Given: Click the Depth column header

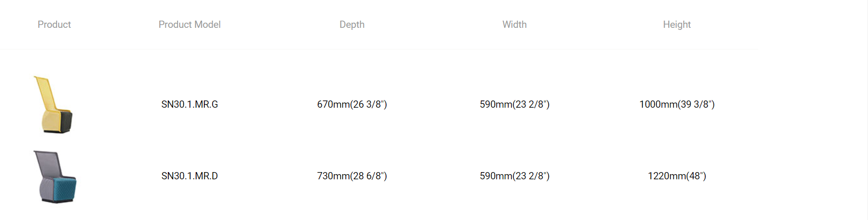Looking at the screenshot, I should pyautogui.click(x=352, y=25).
